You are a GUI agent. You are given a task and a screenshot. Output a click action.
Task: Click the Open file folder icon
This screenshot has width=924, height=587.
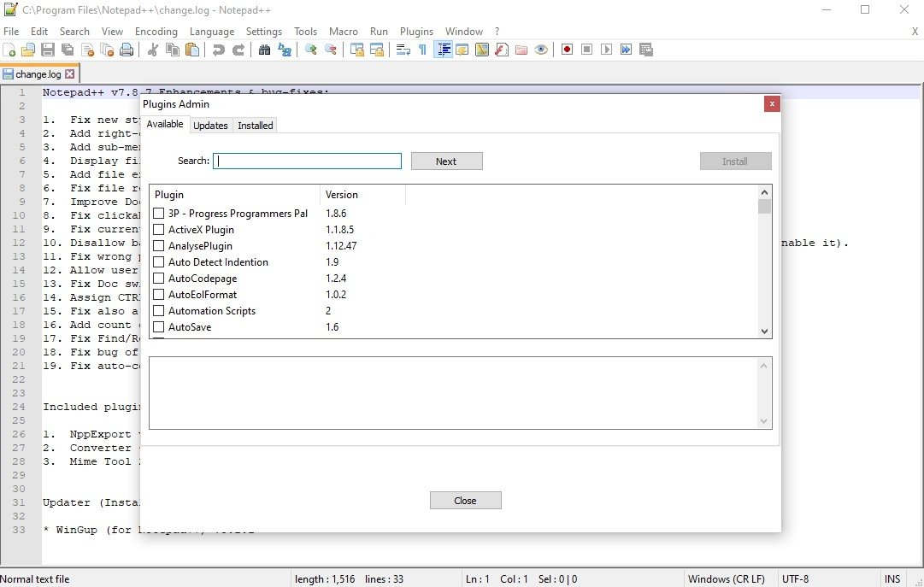(28, 50)
